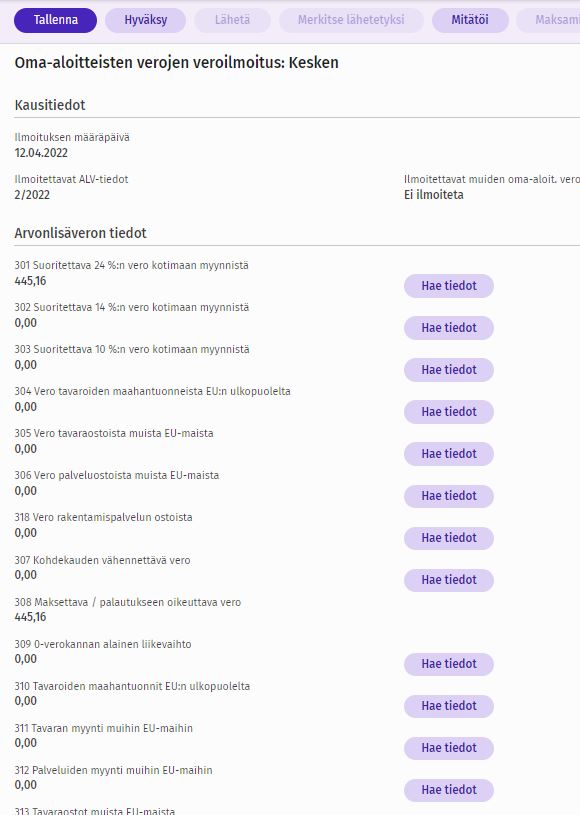Screen dimensions: 580x815
Task: Fetch data for 310 maahantuonnit
Action: coord(449,706)
